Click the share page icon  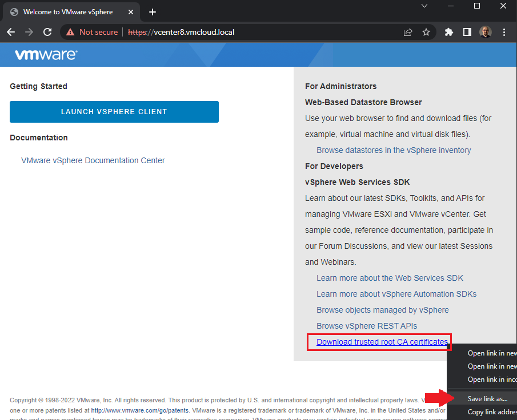408,33
